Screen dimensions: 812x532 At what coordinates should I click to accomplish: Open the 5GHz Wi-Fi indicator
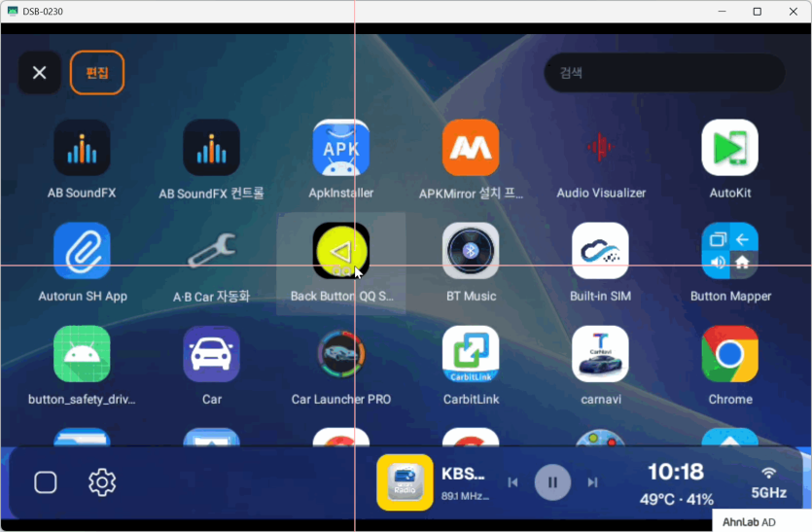(769, 482)
